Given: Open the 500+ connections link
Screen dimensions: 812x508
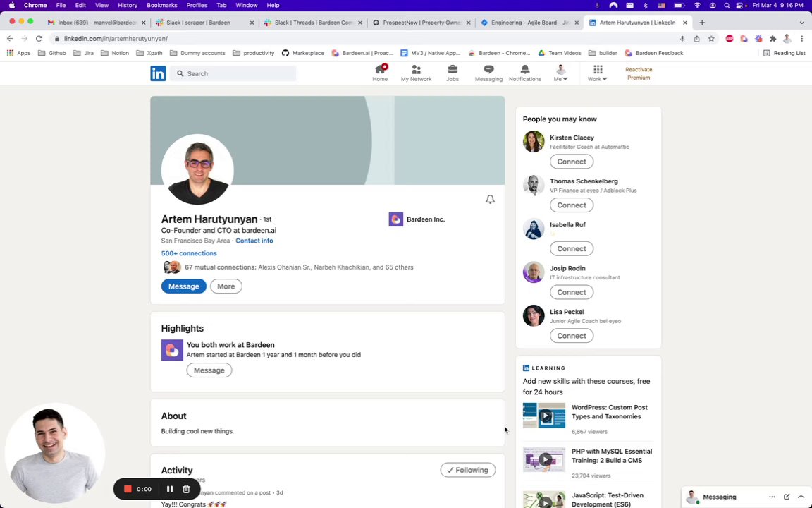Looking at the screenshot, I should 189,253.
